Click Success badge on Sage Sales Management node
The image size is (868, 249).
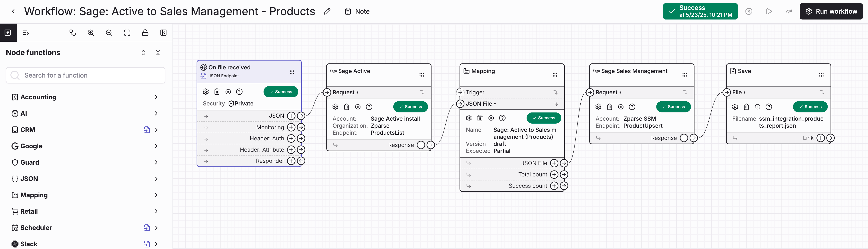coord(673,107)
